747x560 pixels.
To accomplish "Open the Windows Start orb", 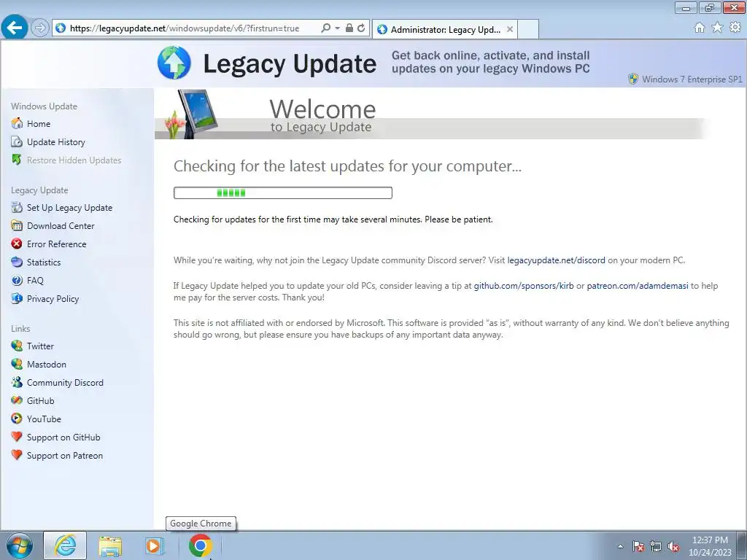I will pos(19,545).
